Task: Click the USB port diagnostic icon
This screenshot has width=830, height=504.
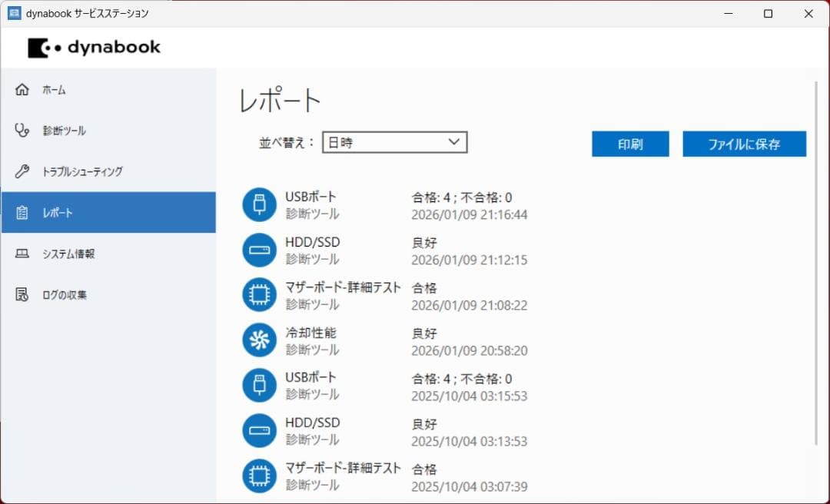Action: 259,204
